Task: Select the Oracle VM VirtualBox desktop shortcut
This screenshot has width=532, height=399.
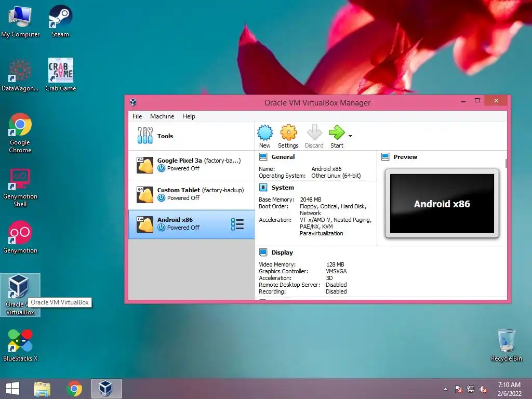Action: 20,295
